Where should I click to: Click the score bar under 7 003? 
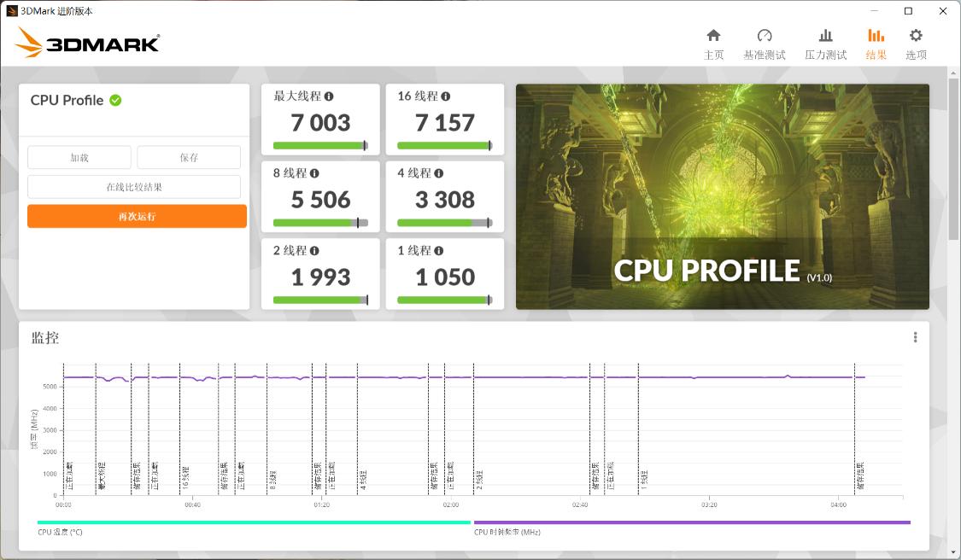coord(320,145)
